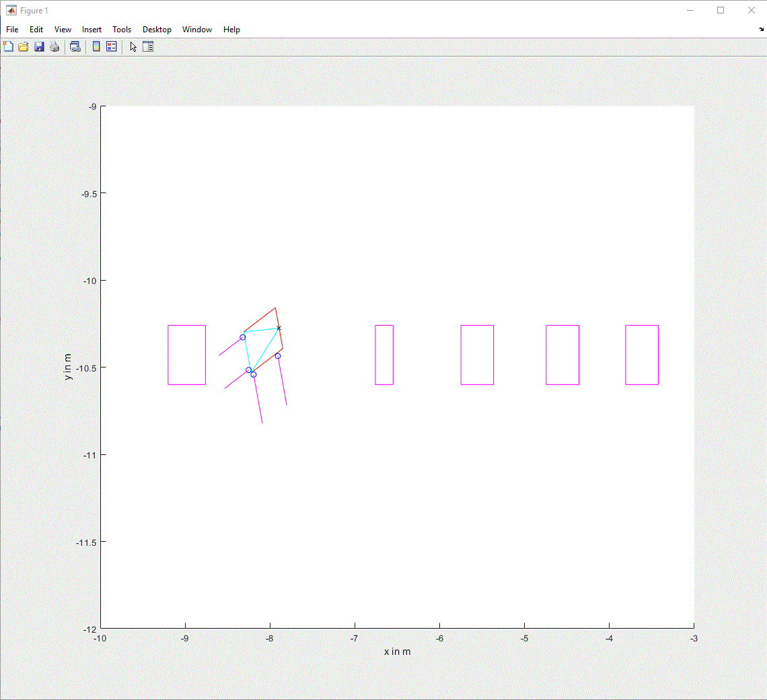Open the Desktop menu

157,30
